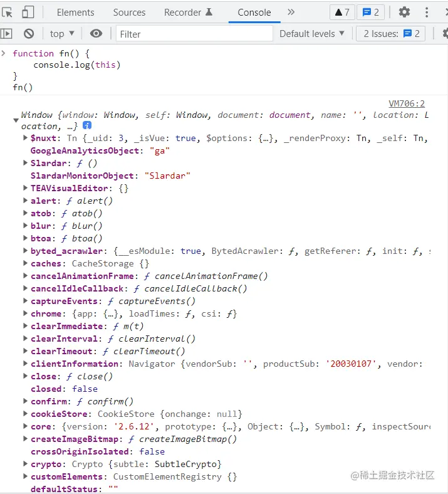Expand the chrome object row

coord(26,313)
